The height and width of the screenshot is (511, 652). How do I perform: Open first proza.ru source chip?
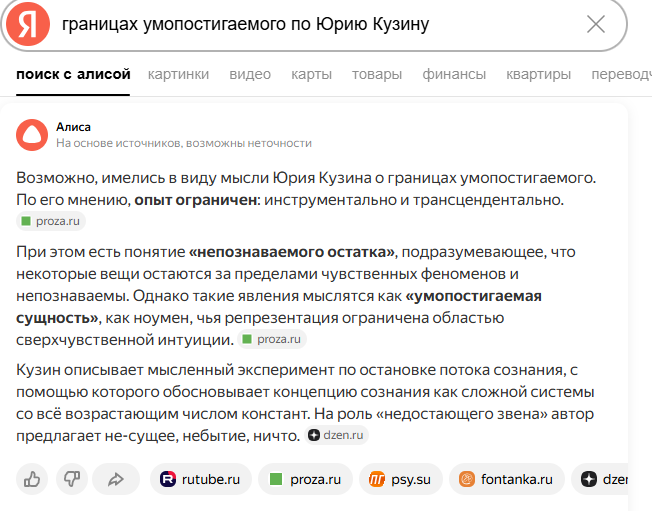point(51,221)
